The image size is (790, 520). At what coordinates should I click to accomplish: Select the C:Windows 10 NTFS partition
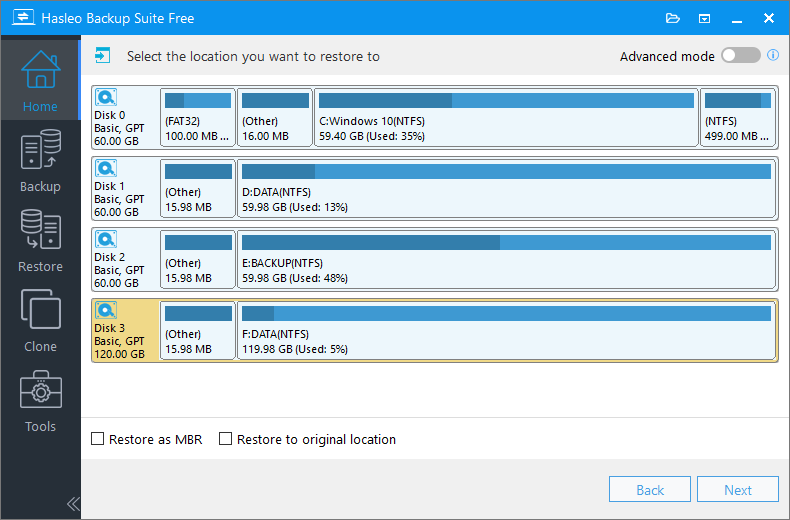tap(506, 117)
